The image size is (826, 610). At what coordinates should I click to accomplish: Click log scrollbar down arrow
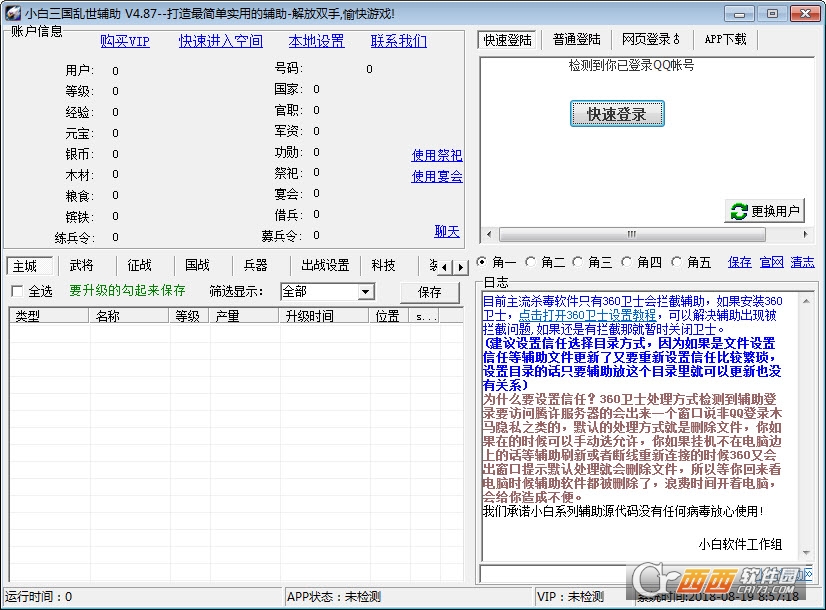point(806,553)
